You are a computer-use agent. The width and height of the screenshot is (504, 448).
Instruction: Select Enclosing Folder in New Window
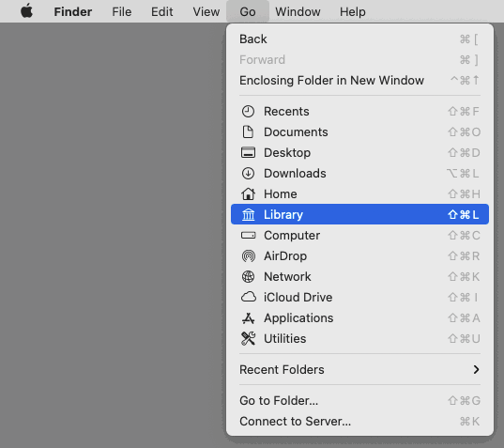359,81
